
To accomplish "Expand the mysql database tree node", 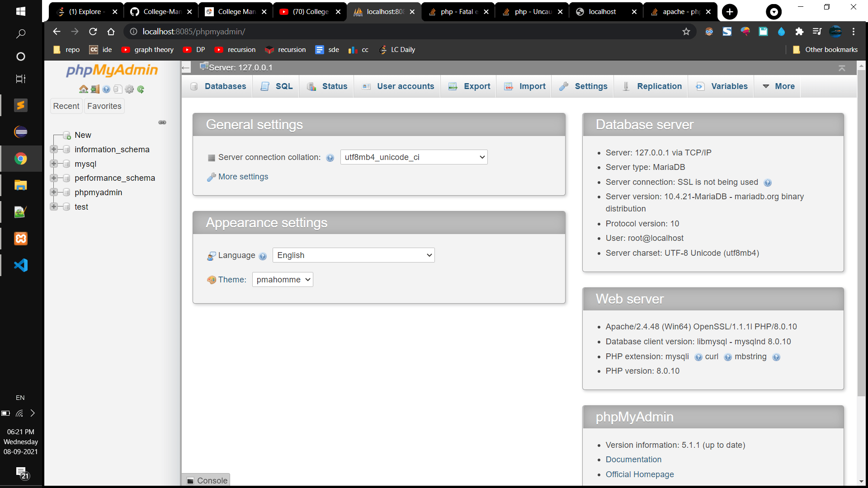I will (54, 164).
